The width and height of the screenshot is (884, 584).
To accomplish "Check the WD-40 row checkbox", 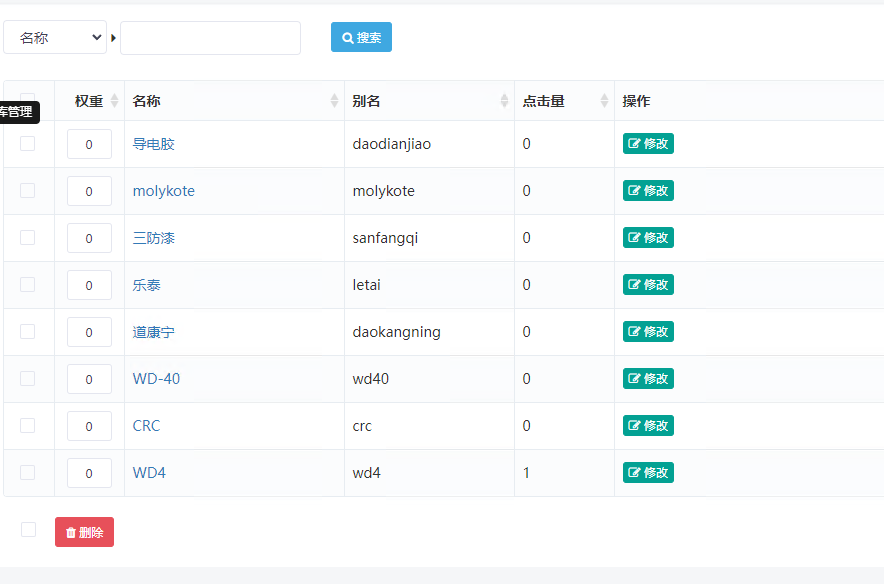I will pyautogui.click(x=28, y=378).
